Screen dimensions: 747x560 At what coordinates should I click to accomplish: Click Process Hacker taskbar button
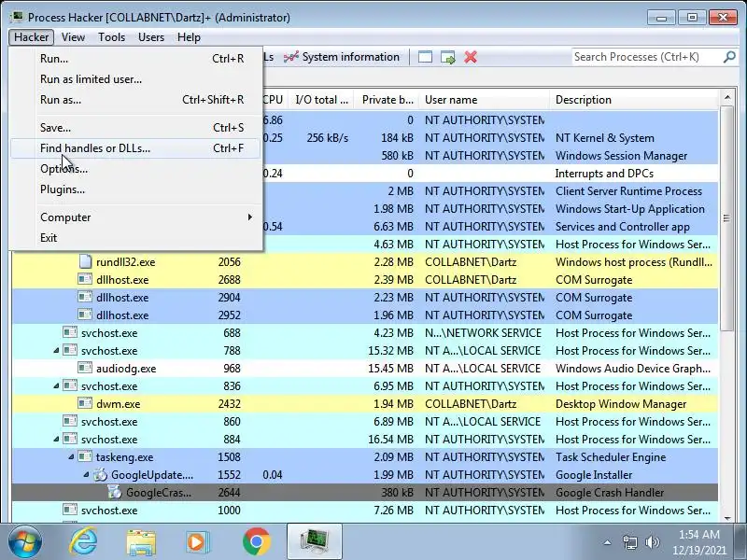(315, 541)
